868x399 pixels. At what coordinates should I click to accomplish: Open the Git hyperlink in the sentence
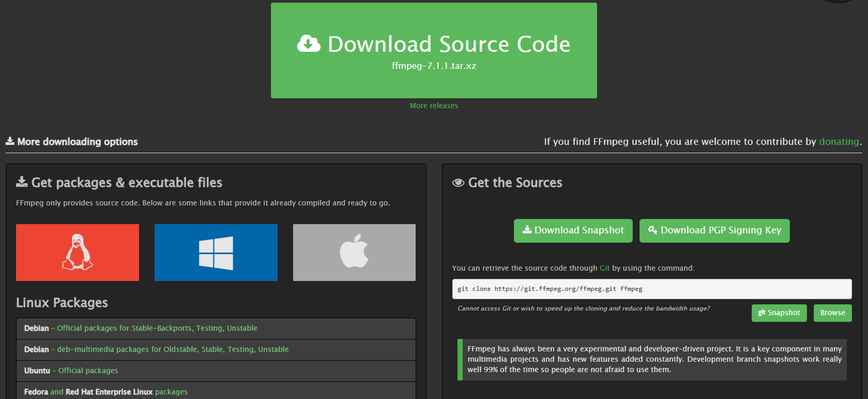[604, 268]
